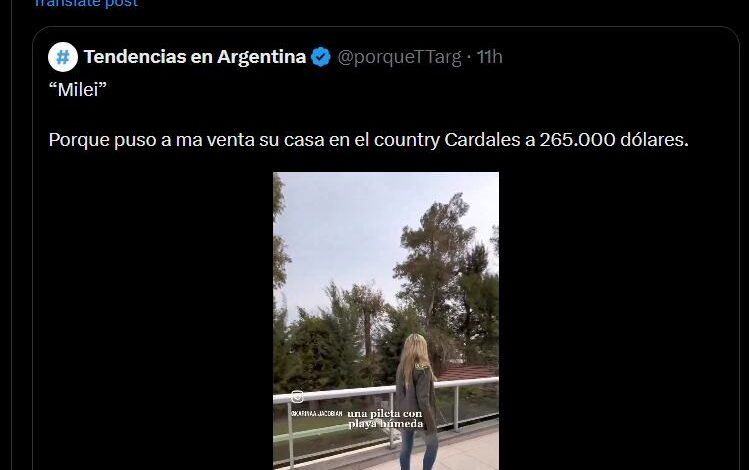Play the embedded country house video
749x470 pixels.
[386, 321]
